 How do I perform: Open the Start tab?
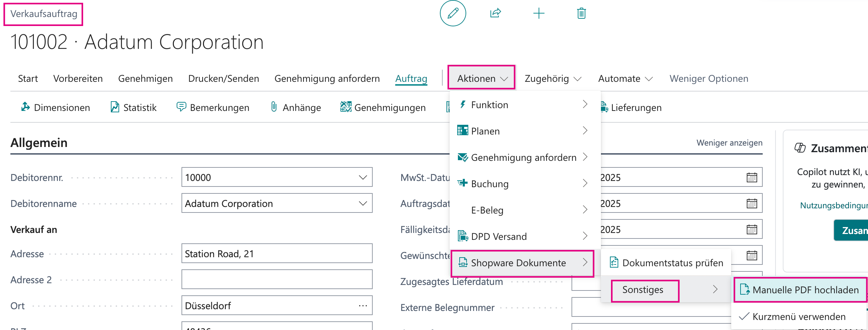coord(28,79)
